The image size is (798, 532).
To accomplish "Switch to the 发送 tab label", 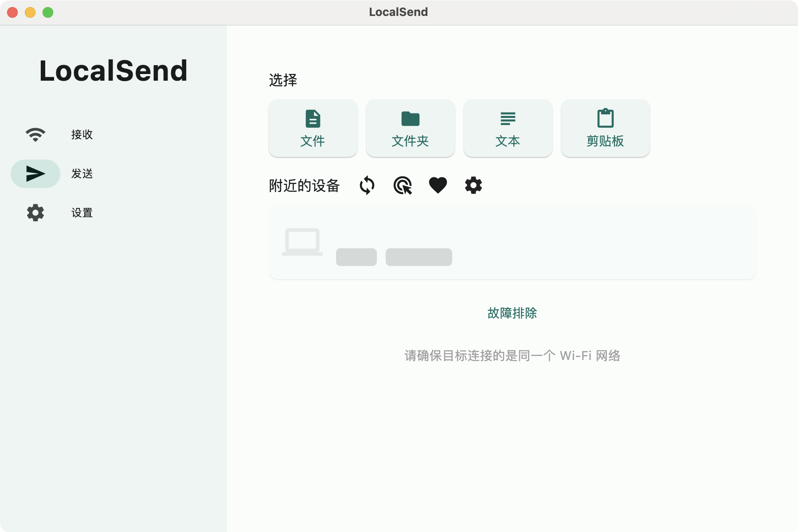I will 82,173.
